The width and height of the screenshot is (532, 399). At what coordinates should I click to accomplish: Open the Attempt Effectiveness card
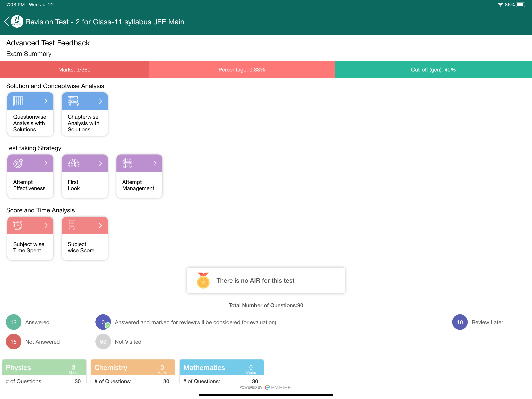click(30, 176)
